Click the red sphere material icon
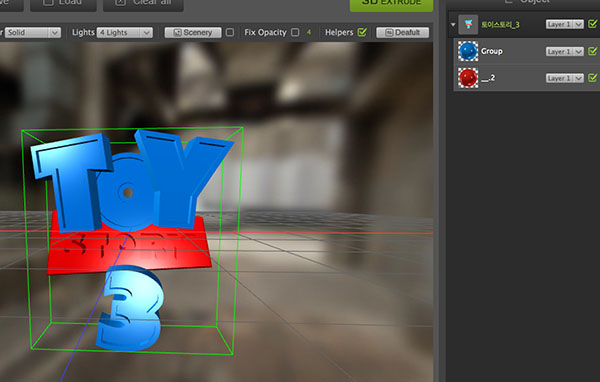Viewport: 600px width, 382px height. pyautogui.click(x=468, y=78)
